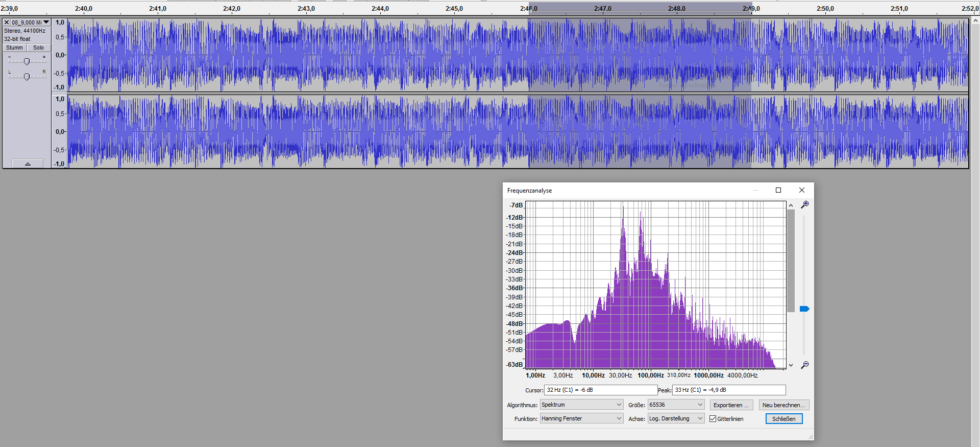Click up arrow of spectrum vertical scrollbar
The height and width of the screenshot is (447, 980).
click(x=791, y=205)
